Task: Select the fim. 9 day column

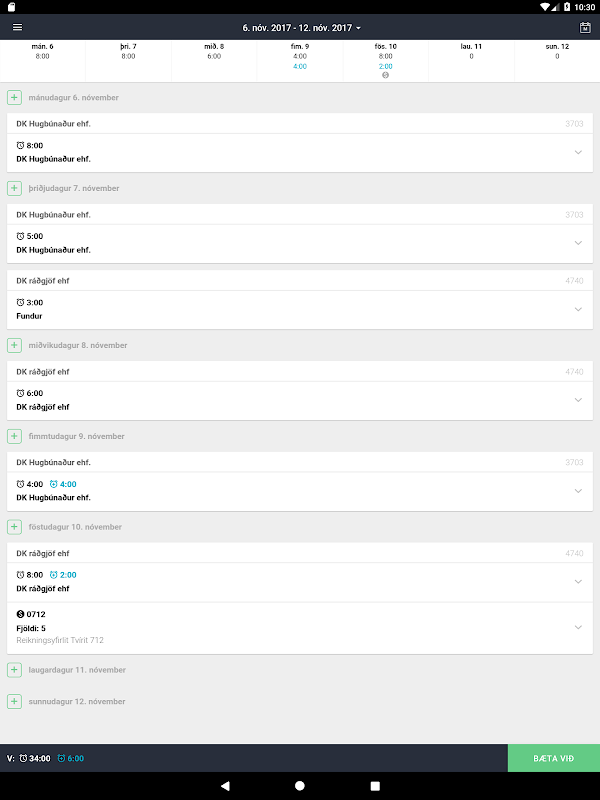Action: click(300, 60)
